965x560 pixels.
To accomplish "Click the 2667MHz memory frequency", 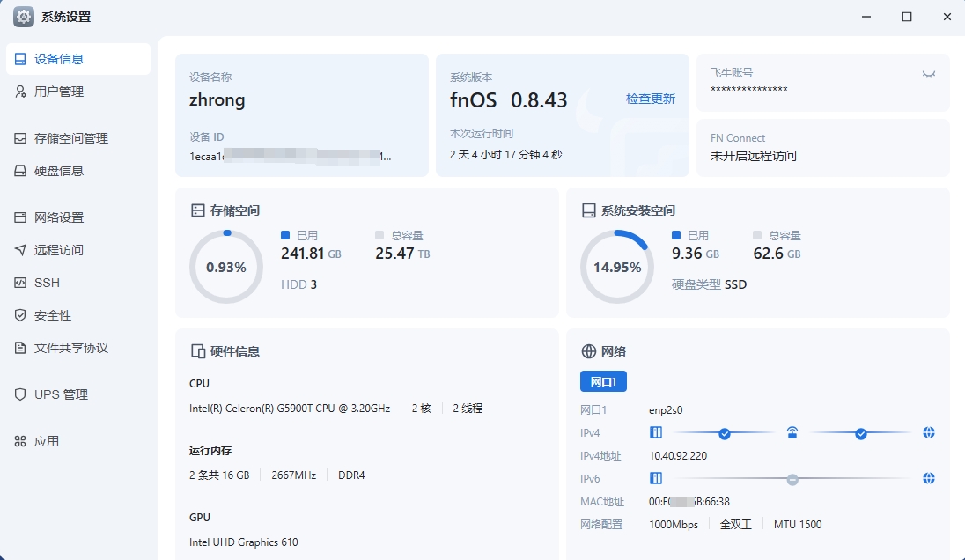I will 293,475.
